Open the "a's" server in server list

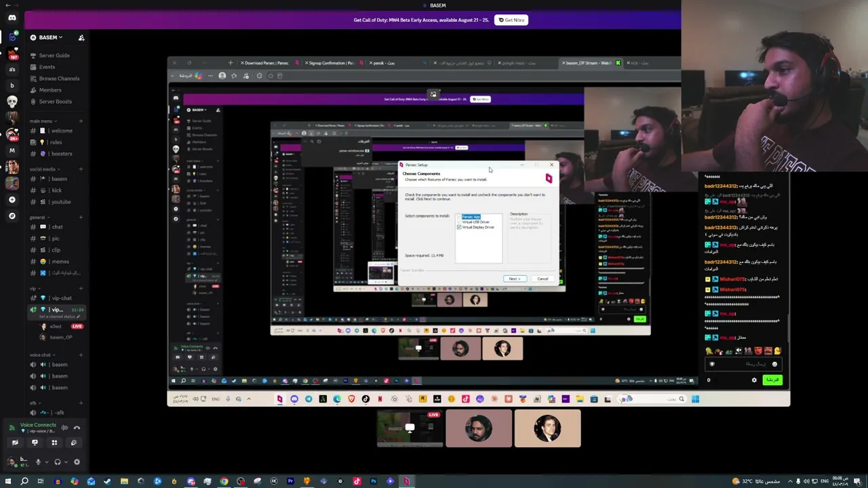coord(12,68)
